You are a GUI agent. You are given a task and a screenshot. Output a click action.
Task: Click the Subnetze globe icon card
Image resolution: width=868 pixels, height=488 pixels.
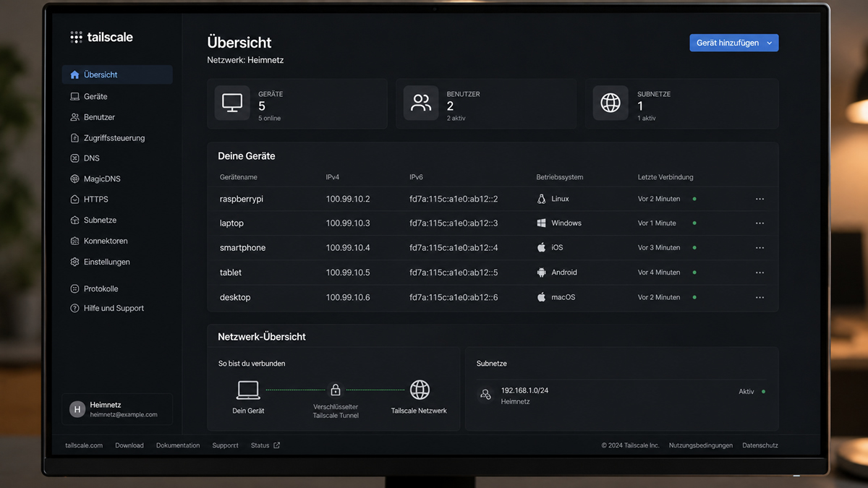pyautogui.click(x=610, y=103)
